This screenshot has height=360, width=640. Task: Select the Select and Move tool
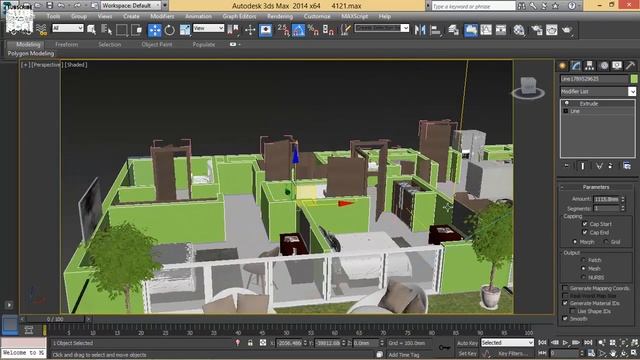155,30
